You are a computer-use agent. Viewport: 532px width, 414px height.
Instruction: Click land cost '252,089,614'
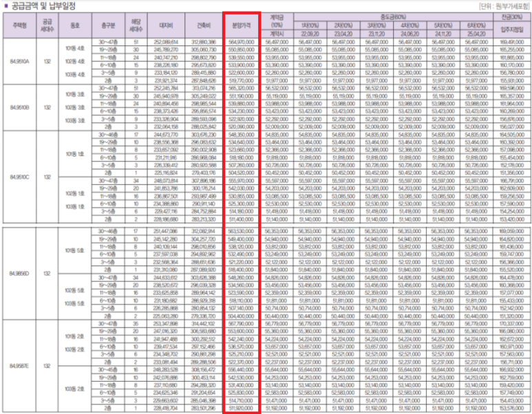pos(166,42)
